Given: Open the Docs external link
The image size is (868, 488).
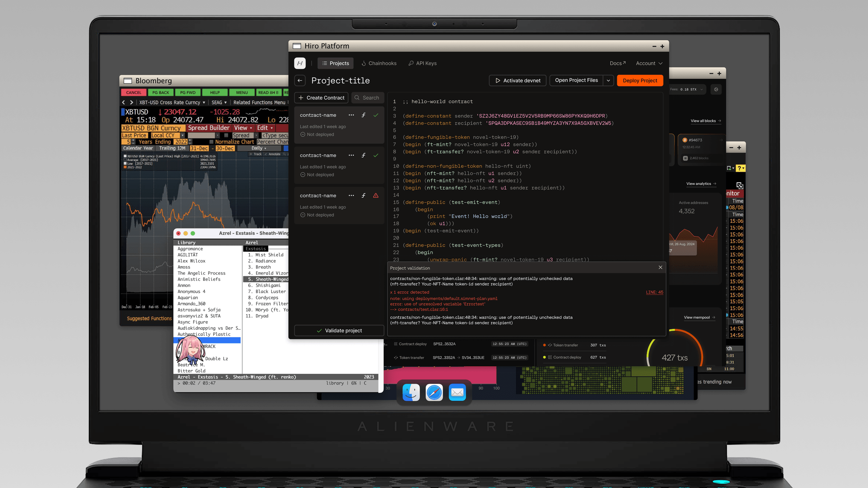Looking at the screenshot, I should click(x=618, y=63).
